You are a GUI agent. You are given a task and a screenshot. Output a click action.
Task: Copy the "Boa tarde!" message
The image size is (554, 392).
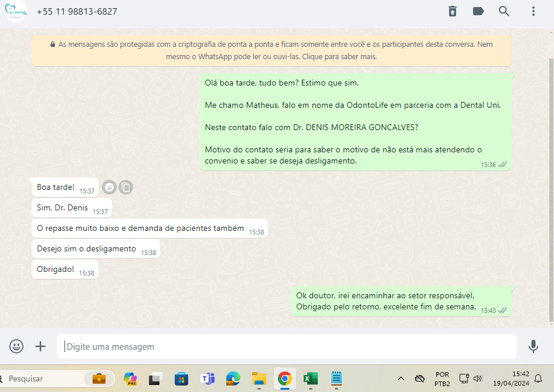(126, 187)
